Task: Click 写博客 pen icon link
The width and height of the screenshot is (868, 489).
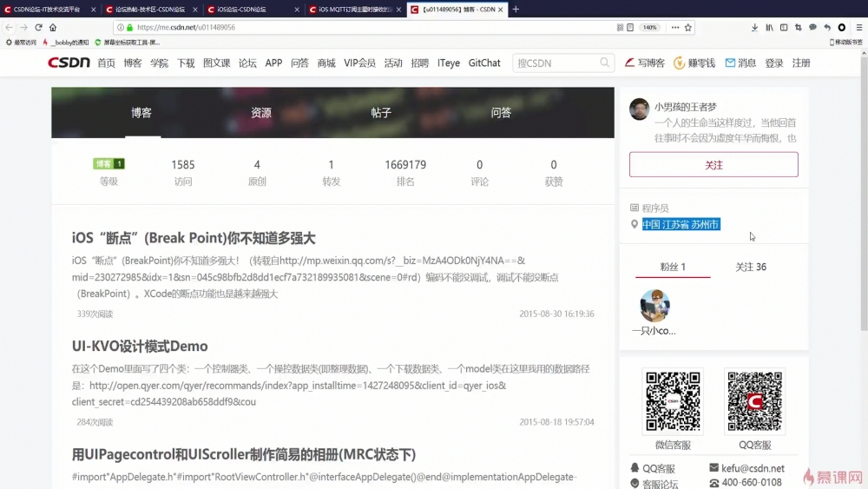Action: (x=645, y=63)
